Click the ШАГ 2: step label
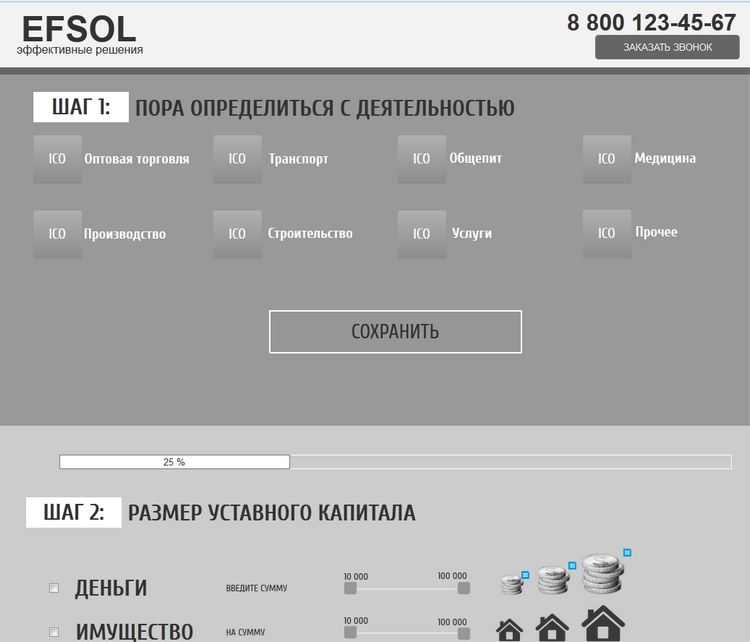This screenshot has width=750, height=642. pos(74,512)
